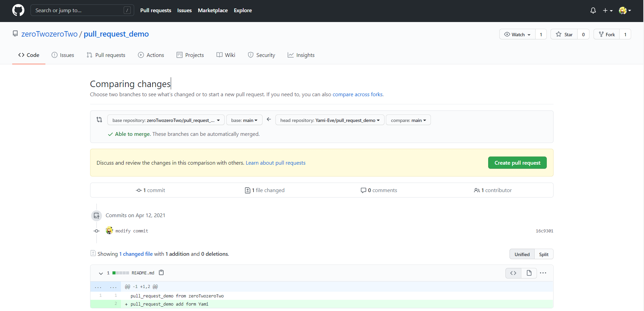Screen dimensions: 644x311
Task: Click the compare branches icon
Action: (99, 120)
